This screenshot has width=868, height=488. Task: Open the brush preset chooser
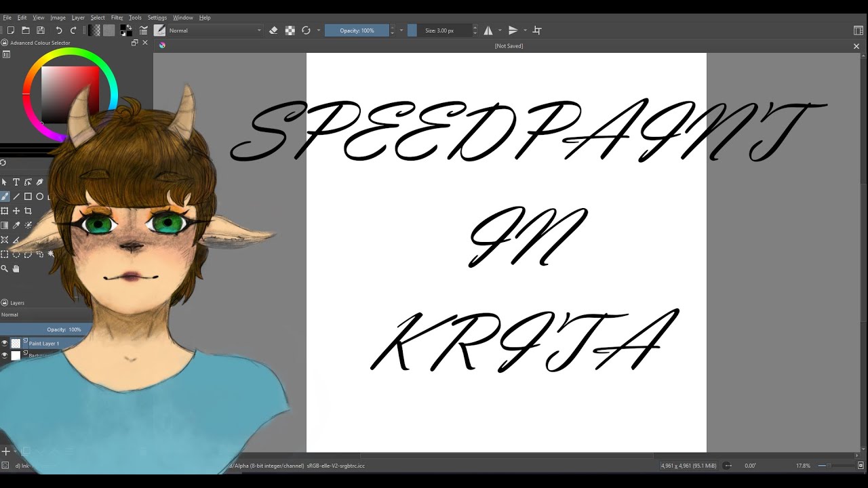159,30
